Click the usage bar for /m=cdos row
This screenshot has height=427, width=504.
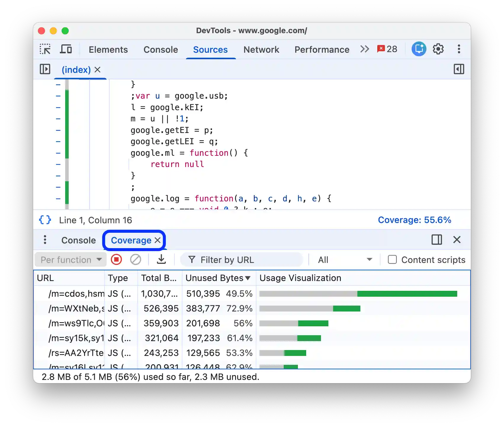[x=358, y=293]
